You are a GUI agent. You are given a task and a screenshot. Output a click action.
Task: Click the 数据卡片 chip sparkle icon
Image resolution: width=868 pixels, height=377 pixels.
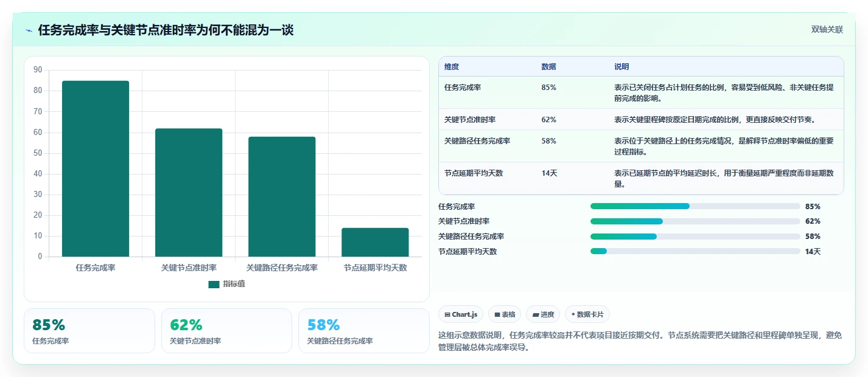(573, 315)
